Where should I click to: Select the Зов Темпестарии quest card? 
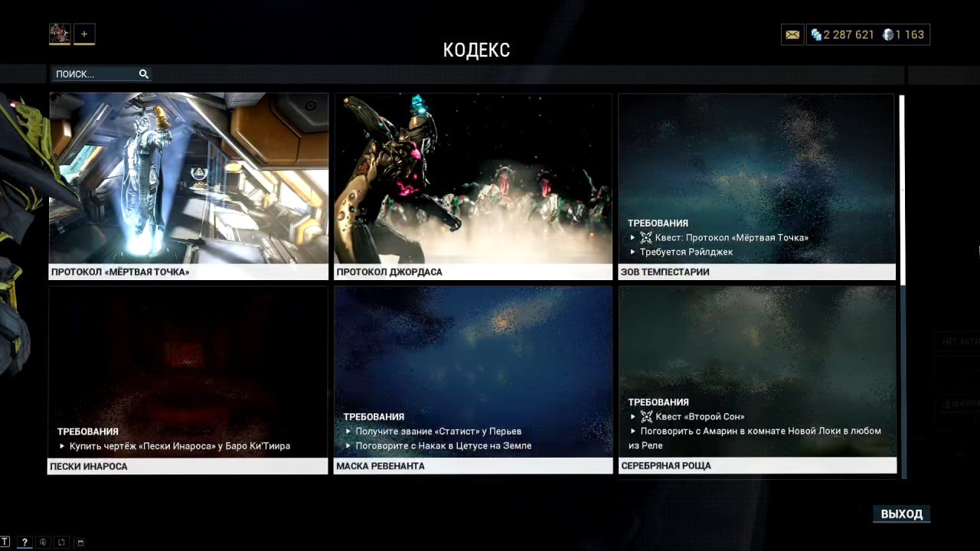756,186
